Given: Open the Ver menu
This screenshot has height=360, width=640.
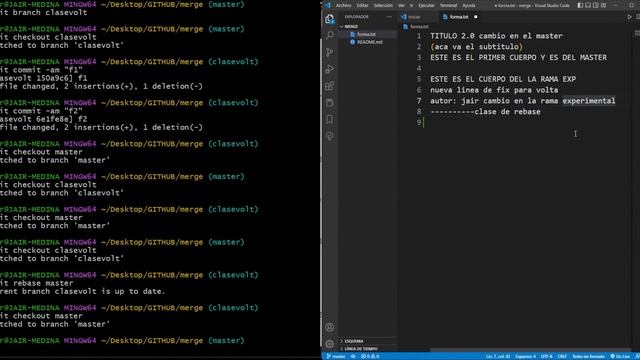Looking at the screenshot, I should (401, 5).
